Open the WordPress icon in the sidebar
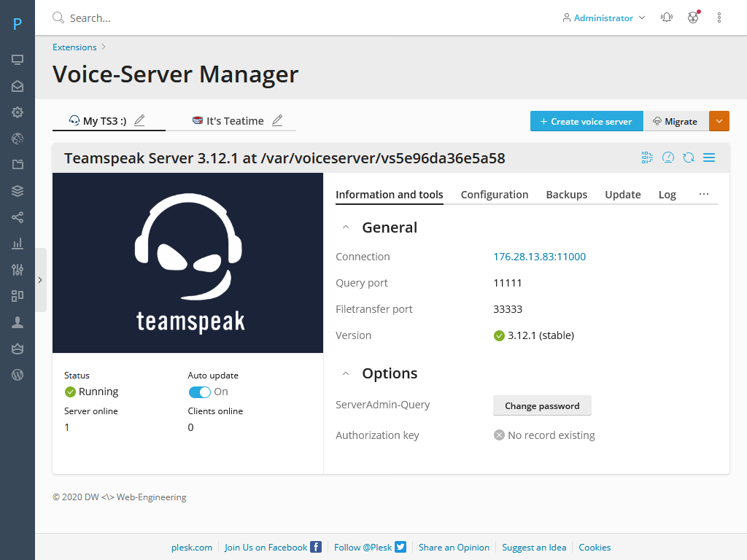Viewport: 747px width, 560px height. pyautogui.click(x=17, y=374)
